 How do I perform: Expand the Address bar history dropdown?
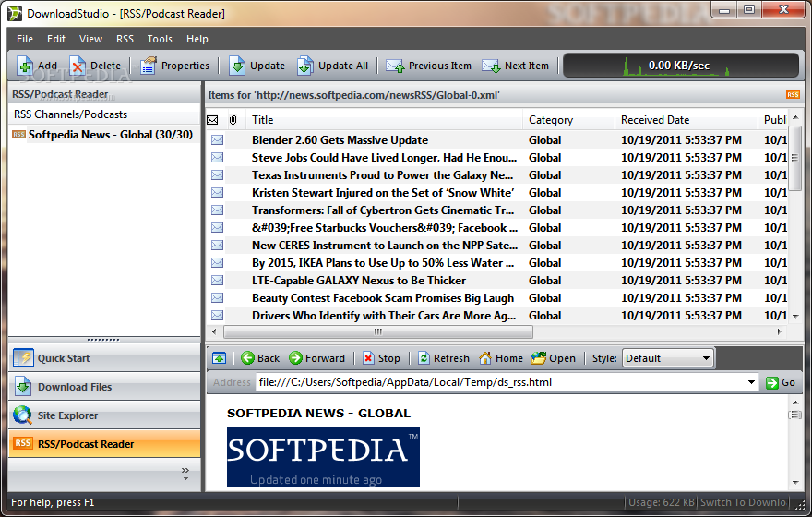(751, 382)
